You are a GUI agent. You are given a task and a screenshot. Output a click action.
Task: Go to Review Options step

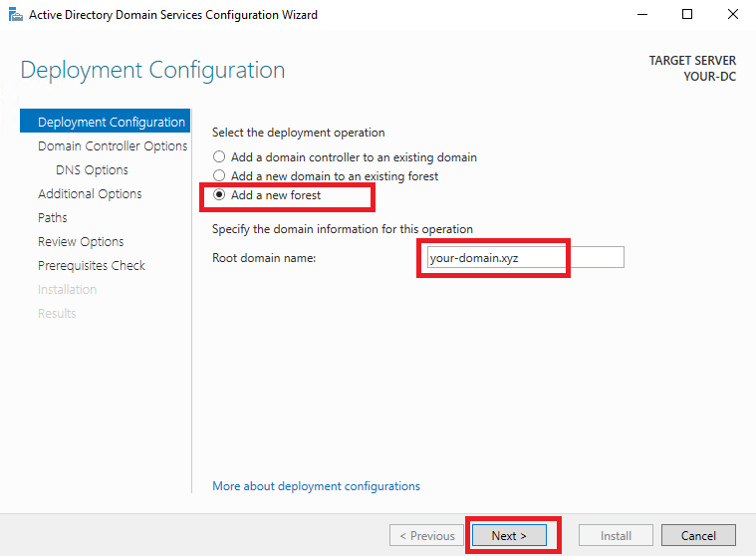click(81, 241)
